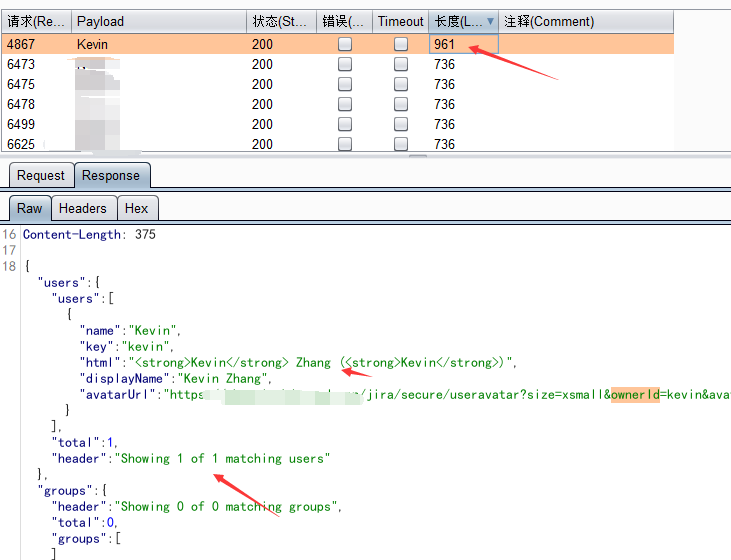The image size is (731, 560).
Task: Select request number 4867
Action: (x=21, y=44)
